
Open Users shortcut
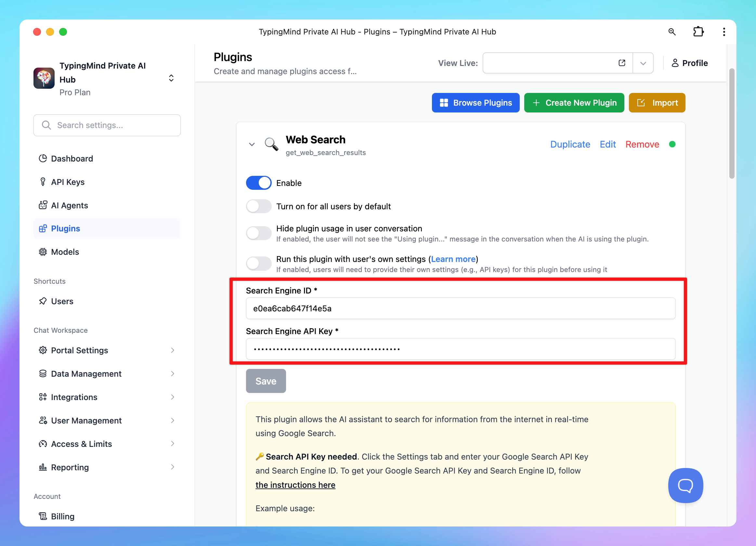tap(107, 301)
